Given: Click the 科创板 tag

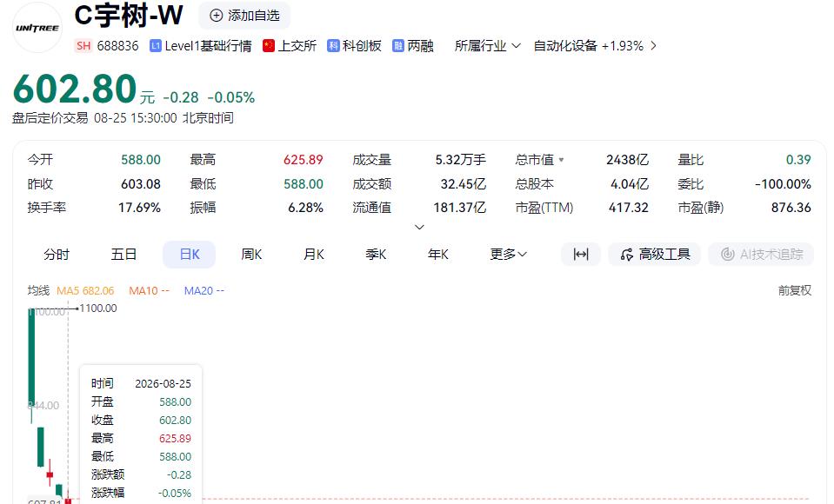Looking at the screenshot, I should point(354,46).
